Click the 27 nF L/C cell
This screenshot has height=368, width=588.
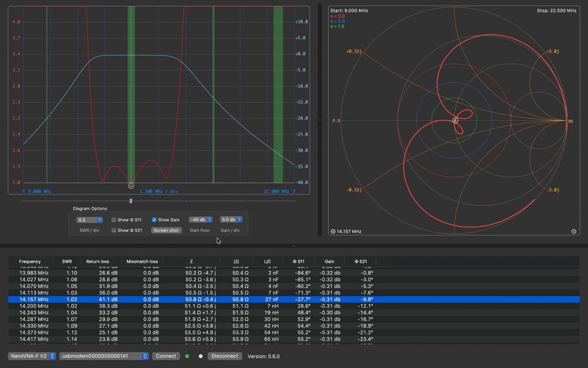(x=272, y=299)
